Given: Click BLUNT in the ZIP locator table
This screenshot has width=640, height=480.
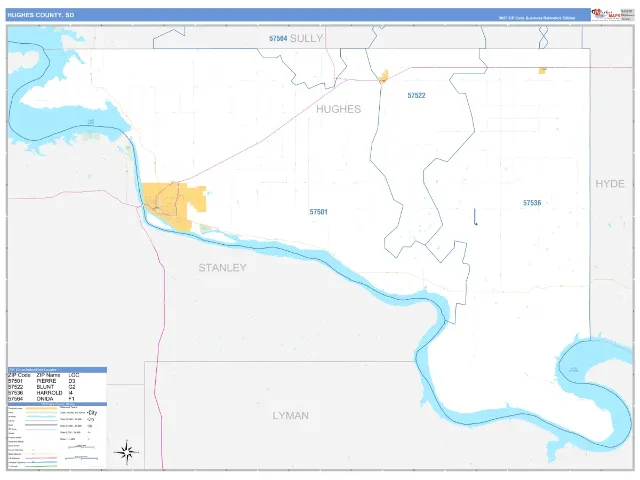Looking at the screenshot, I should [x=45, y=387].
